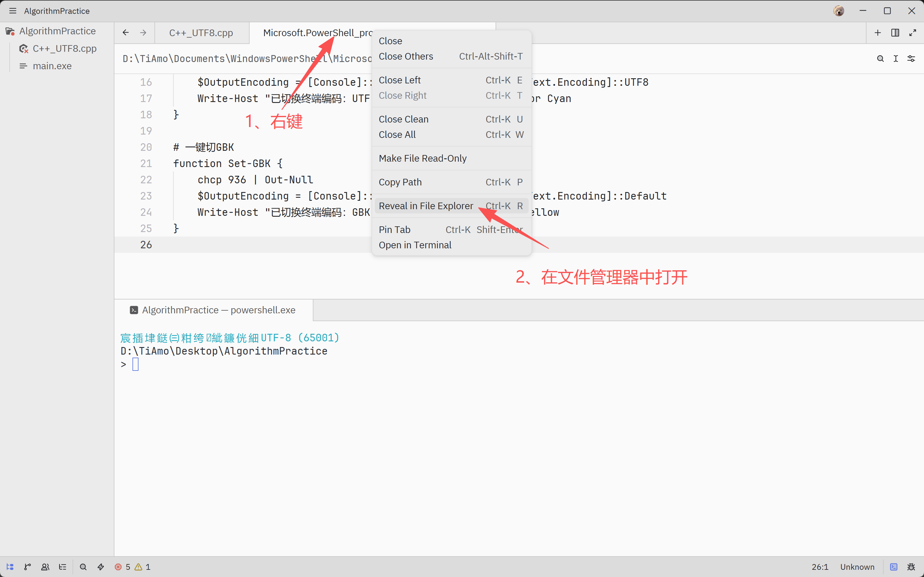Screen dimensions: 924x577
Task: Show diagnostics with 5 errors
Action: 123,567
